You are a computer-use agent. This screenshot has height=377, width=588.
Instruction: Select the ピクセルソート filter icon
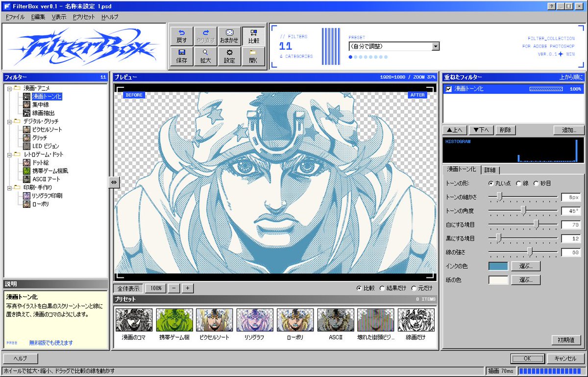click(26, 129)
